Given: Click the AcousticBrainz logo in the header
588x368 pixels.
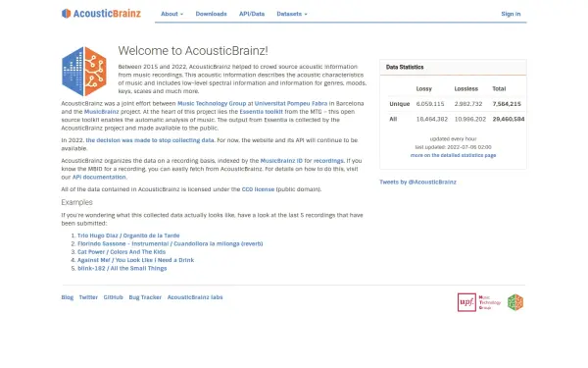Looking at the screenshot, I should pos(101,14).
